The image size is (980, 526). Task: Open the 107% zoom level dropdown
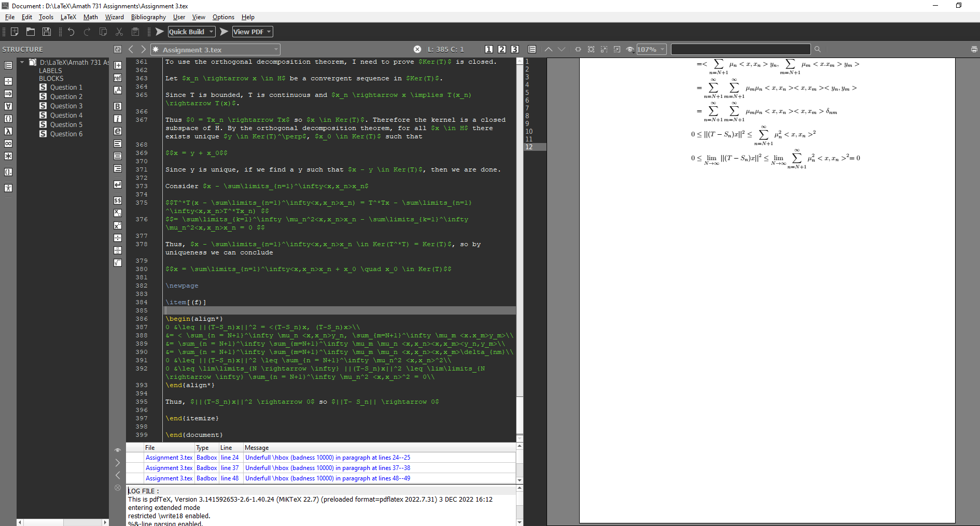pos(651,49)
